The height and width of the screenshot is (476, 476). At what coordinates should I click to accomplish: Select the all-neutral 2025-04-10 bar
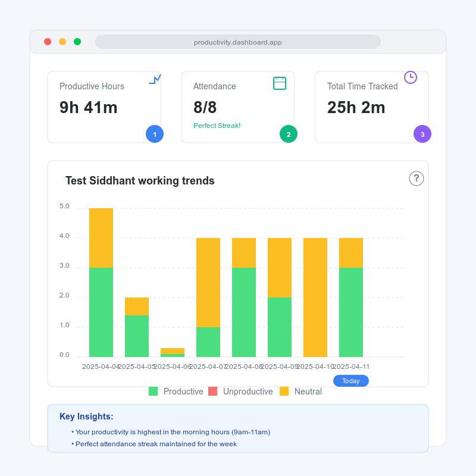pyautogui.click(x=315, y=297)
